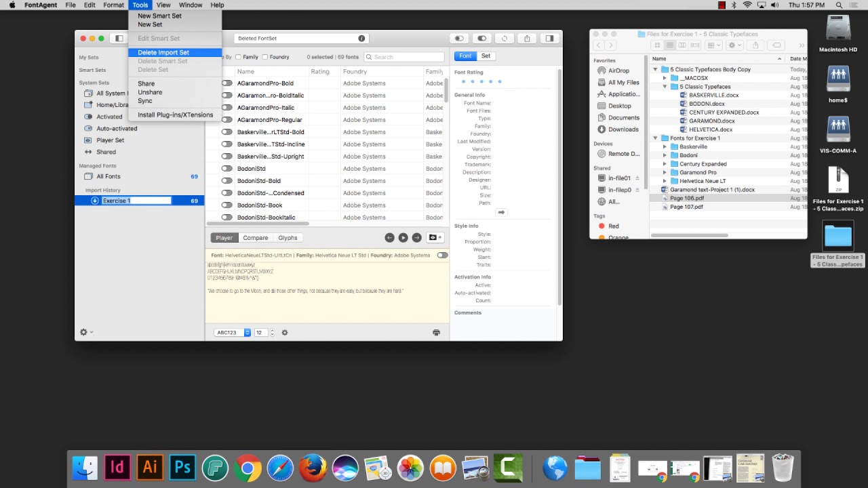Toggle activation for BodoniStd-Book

click(226, 205)
